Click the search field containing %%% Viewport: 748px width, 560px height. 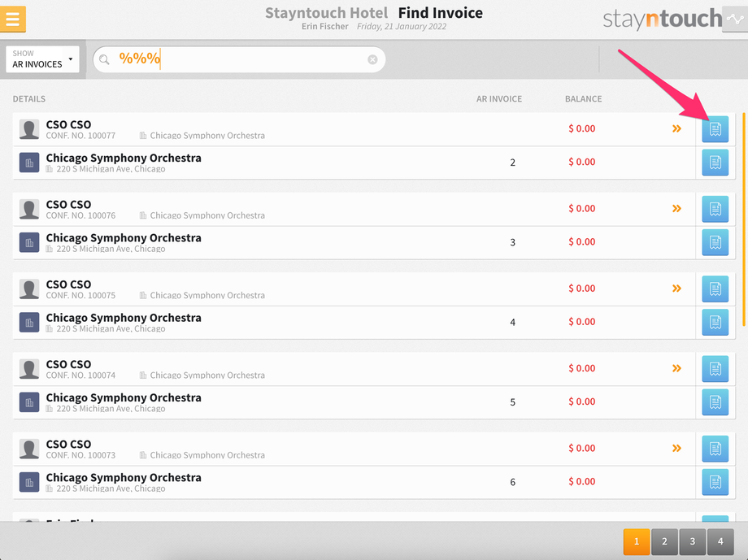[x=238, y=59]
